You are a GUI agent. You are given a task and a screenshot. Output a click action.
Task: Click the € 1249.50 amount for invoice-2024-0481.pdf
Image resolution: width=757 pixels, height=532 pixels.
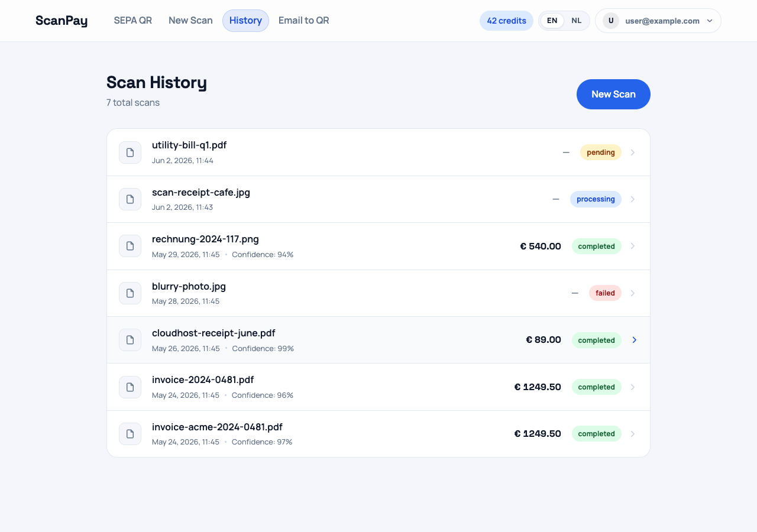tap(538, 387)
